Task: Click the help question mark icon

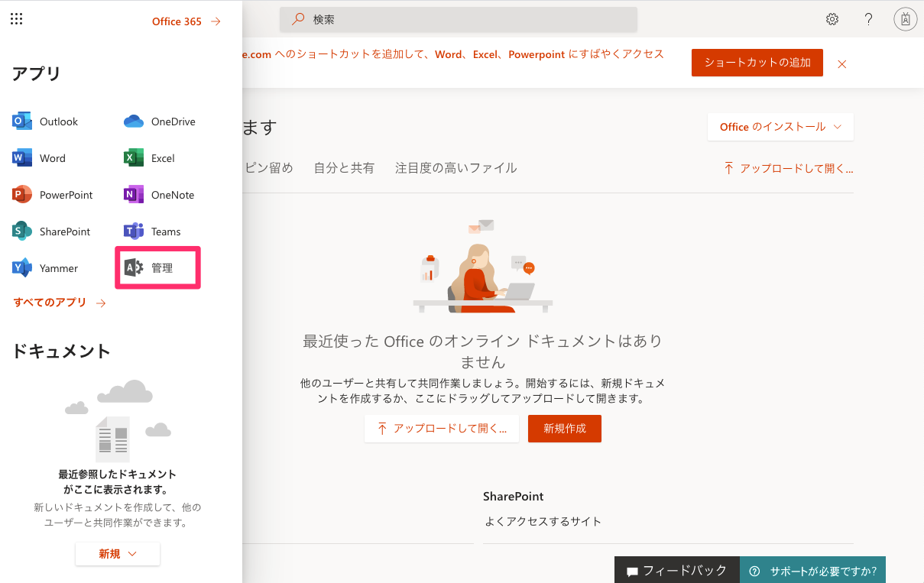Action: [x=868, y=20]
